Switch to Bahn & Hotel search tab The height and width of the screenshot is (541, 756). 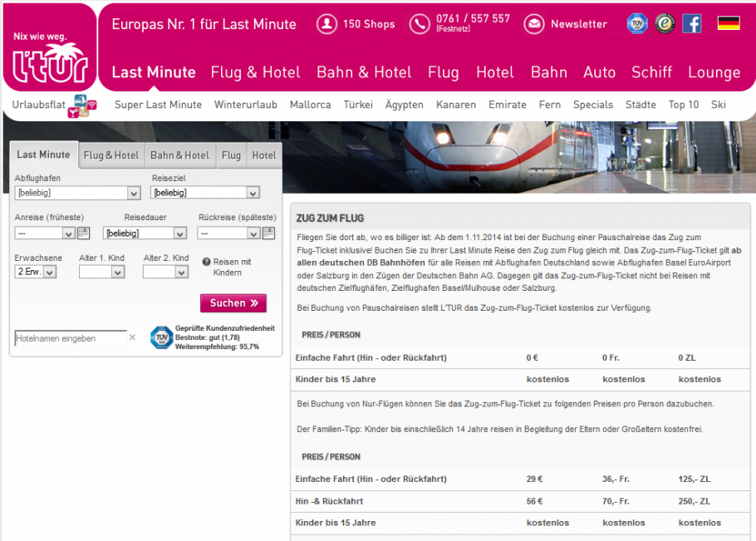(x=179, y=155)
